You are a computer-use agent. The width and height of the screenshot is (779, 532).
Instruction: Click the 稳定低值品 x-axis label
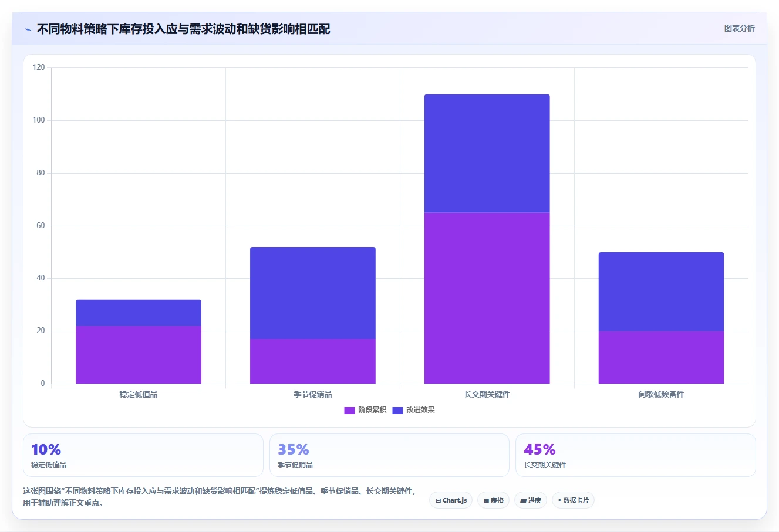tap(139, 394)
